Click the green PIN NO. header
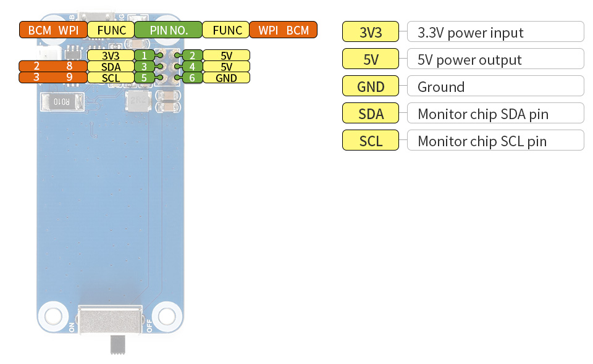The width and height of the screenshot is (593, 364). click(x=168, y=30)
